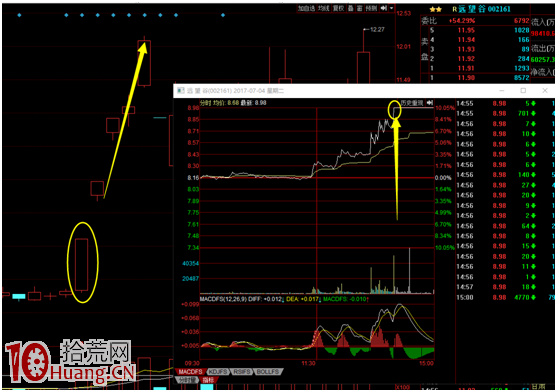557x392 pixels.
Task: Click the sell volume 1028 value
Action: point(522,31)
